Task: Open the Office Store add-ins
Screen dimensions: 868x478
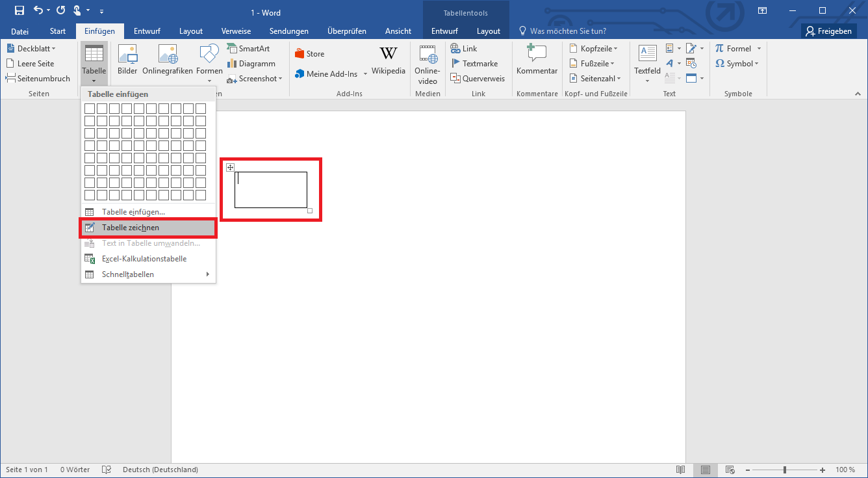Action: click(x=309, y=54)
